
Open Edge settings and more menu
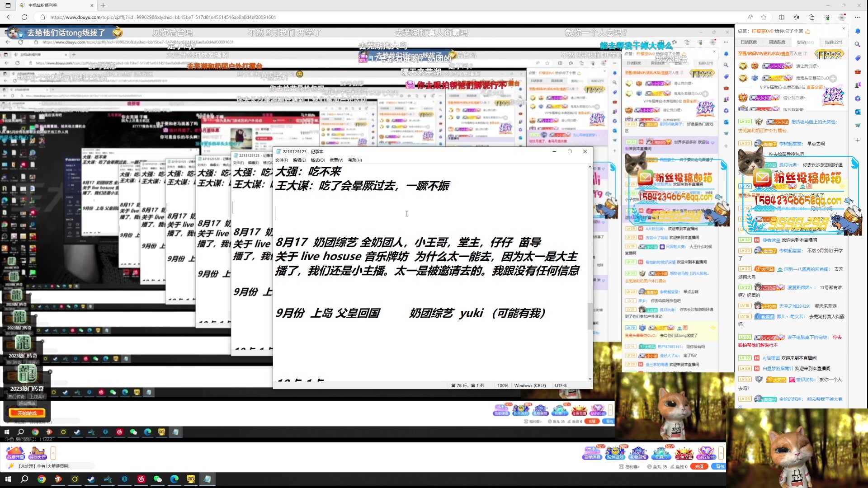point(857,17)
